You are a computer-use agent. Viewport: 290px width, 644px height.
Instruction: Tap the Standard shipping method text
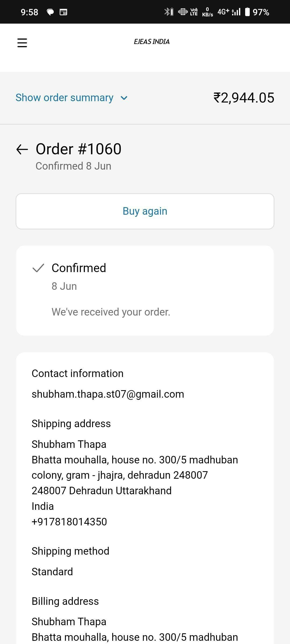52,572
